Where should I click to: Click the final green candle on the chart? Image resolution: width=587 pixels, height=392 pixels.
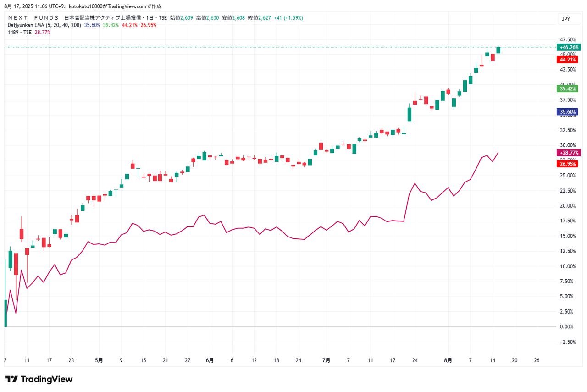tap(498, 50)
